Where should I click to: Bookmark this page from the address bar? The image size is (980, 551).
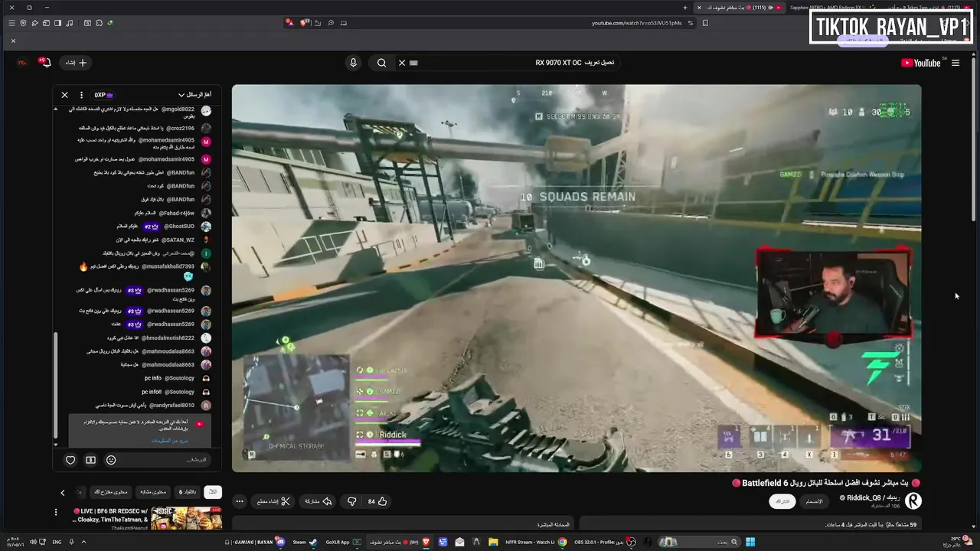tap(705, 23)
